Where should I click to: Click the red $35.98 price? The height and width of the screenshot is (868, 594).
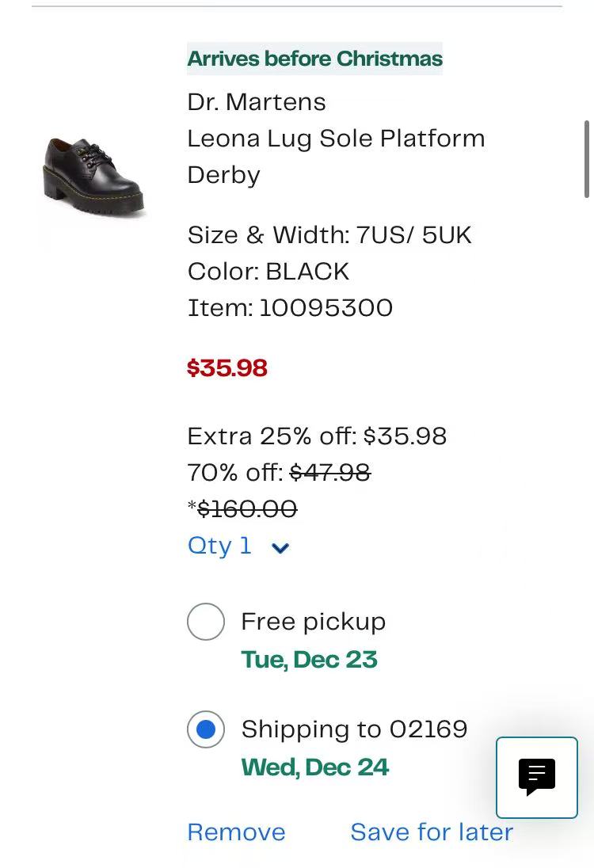(227, 368)
